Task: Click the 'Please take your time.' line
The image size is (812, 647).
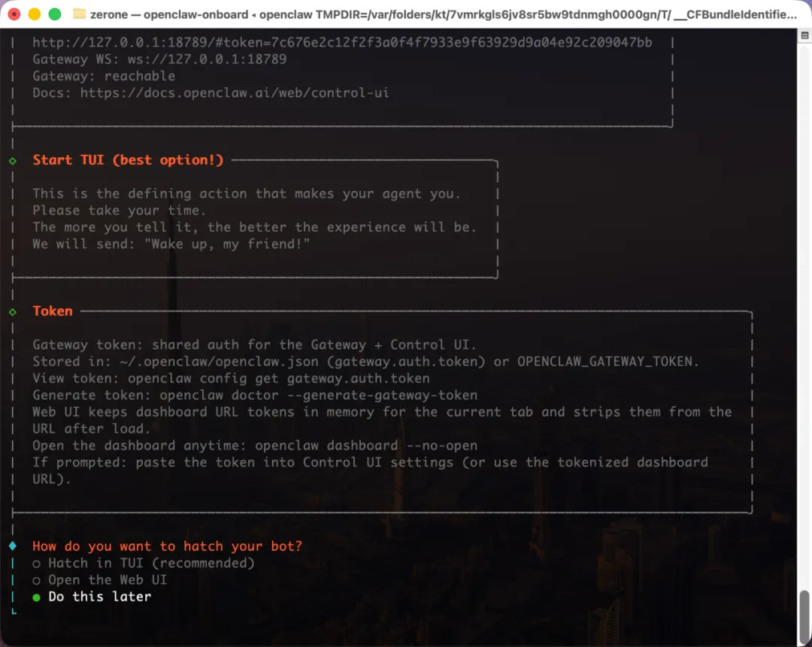Action: pos(119,210)
